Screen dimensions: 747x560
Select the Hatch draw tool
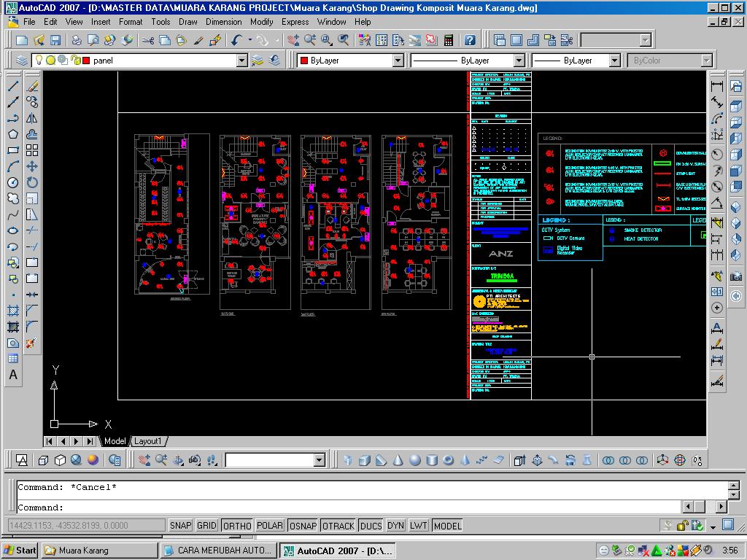tap(13, 311)
